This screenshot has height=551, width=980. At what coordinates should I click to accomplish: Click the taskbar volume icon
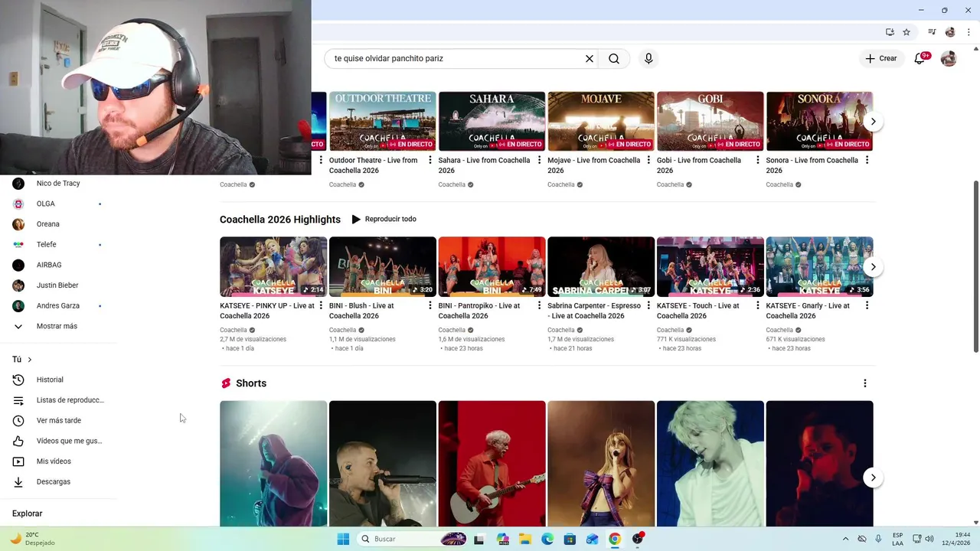point(929,539)
